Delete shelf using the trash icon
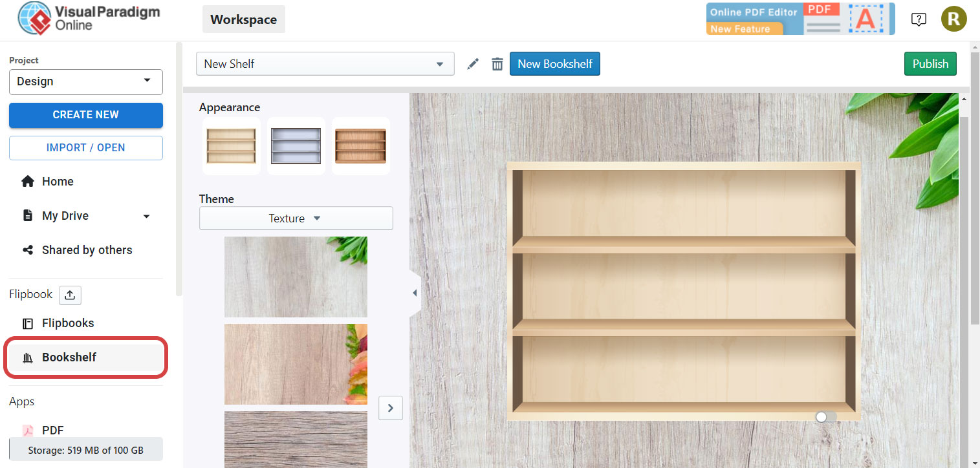The height and width of the screenshot is (468, 980). click(x=497, y=64)
